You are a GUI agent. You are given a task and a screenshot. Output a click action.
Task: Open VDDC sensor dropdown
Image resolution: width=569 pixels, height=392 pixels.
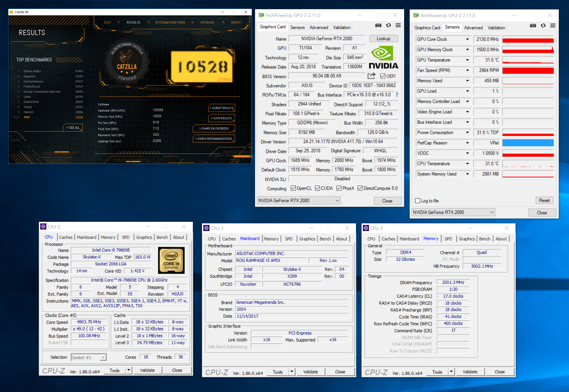[467, 153]
